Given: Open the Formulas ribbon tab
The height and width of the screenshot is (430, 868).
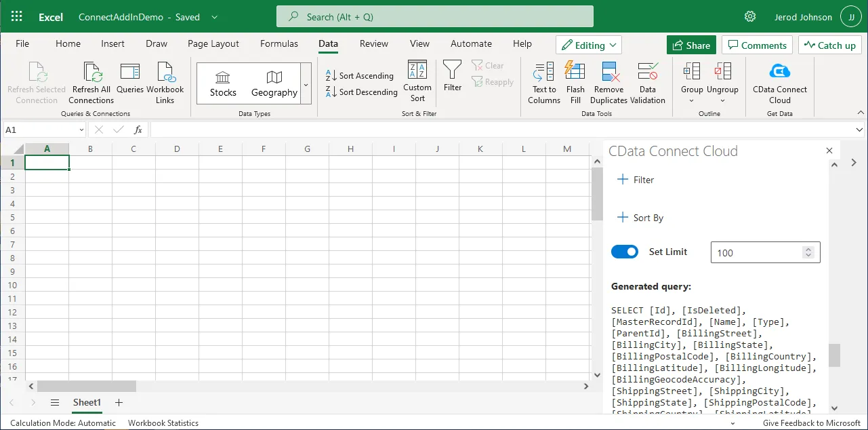Looking at the screenshot, I should [278, 43].
